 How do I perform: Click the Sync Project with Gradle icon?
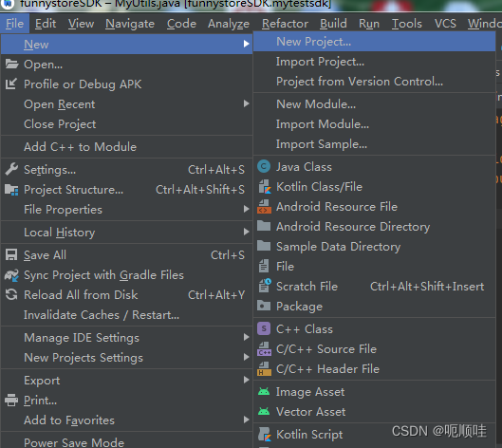tap(11, 275)
